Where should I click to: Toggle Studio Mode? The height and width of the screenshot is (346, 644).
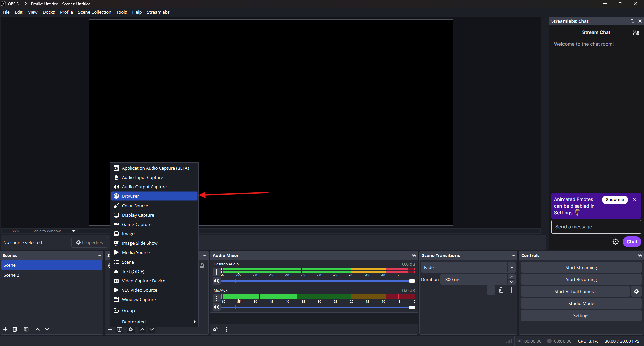(x=581, y=303)
